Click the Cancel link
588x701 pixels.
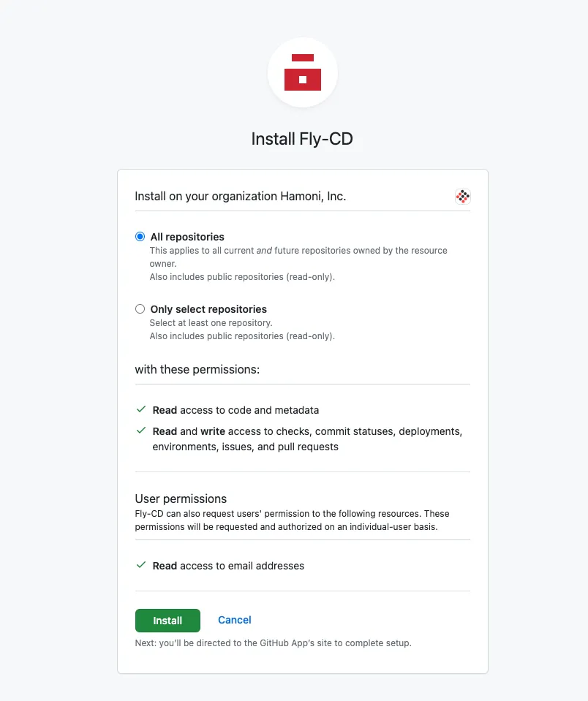pyautogui.click(x=234, y=619)
